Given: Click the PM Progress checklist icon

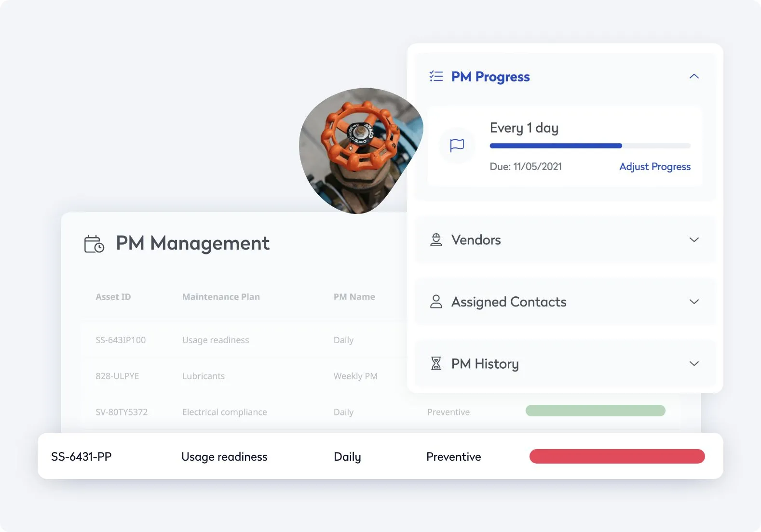Looking at the screenshot, I should [436, 76].
